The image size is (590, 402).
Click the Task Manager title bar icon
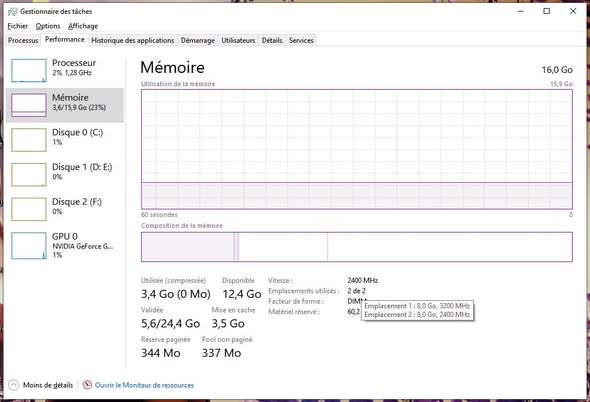click(12, 12)
